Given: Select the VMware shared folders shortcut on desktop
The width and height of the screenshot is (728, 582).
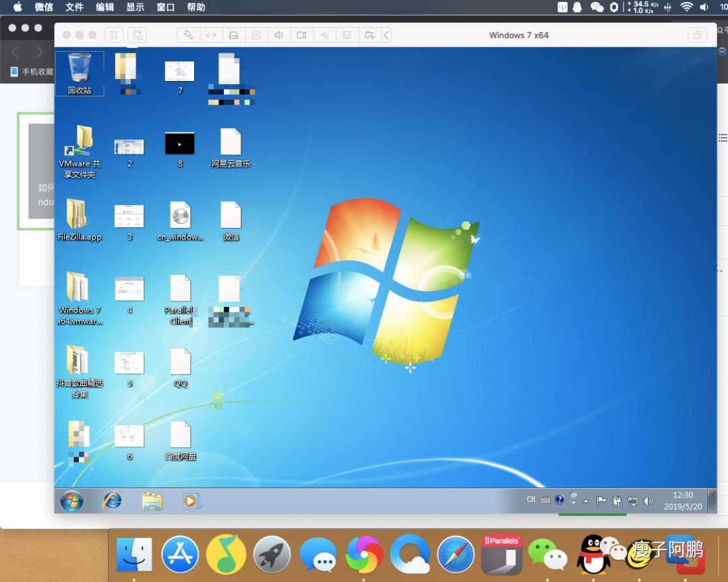Looking at the screenshot, I should 80,152.
